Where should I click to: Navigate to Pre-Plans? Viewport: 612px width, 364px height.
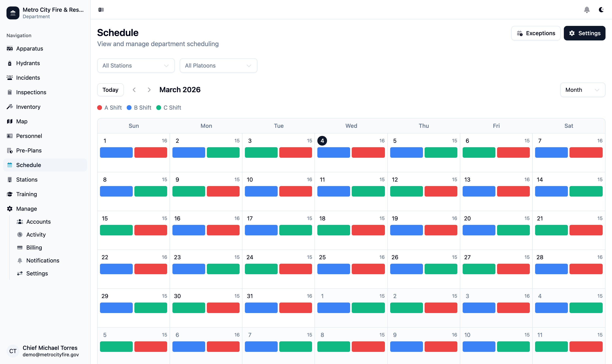(29, 150)
